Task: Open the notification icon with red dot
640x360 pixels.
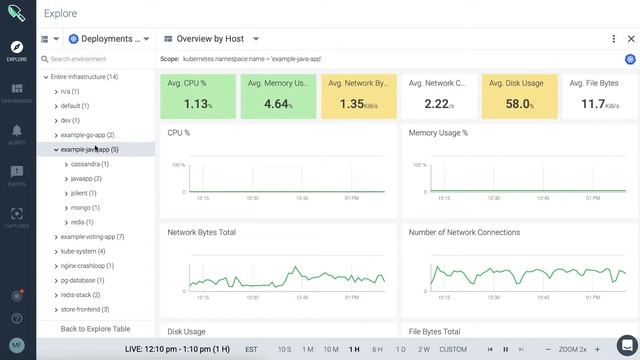Action: 17,296
